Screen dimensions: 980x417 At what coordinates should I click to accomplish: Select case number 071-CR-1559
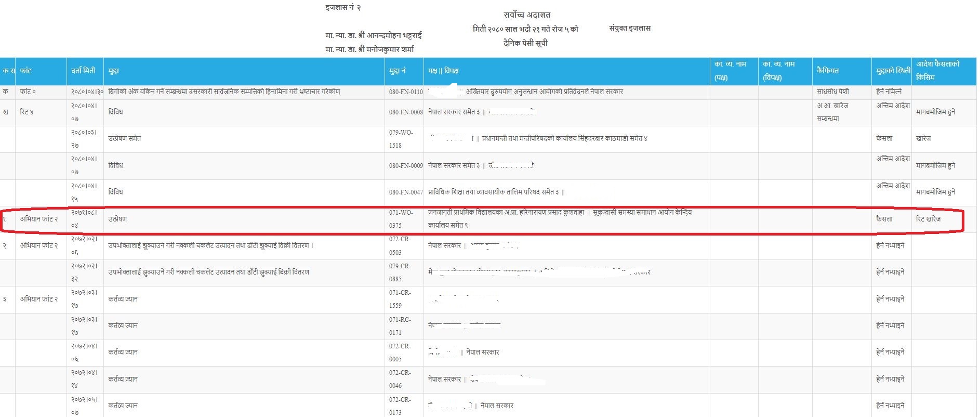coord(400,299)
